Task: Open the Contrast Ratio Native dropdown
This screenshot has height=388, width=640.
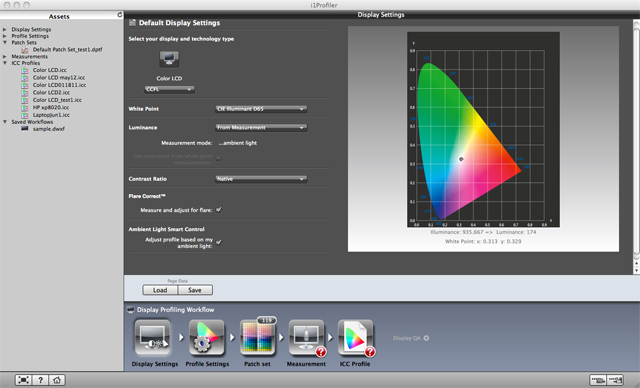Action: (x=261, y=179)
